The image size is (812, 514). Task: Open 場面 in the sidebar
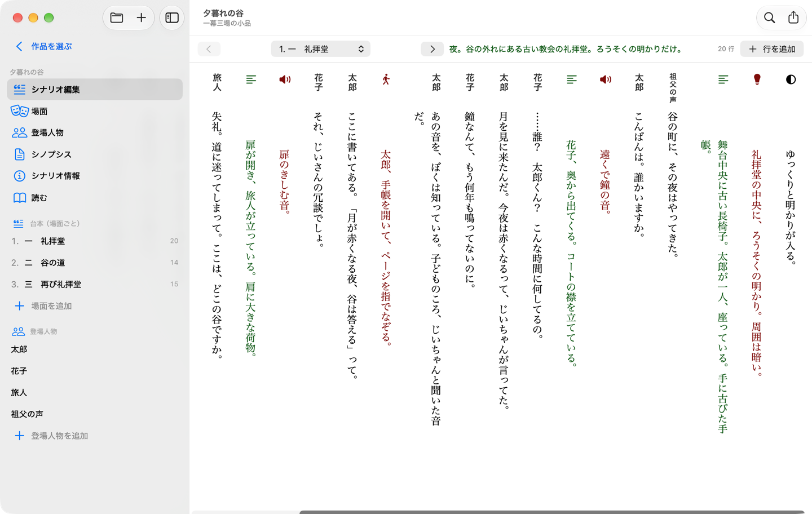[x=95, y=111]
